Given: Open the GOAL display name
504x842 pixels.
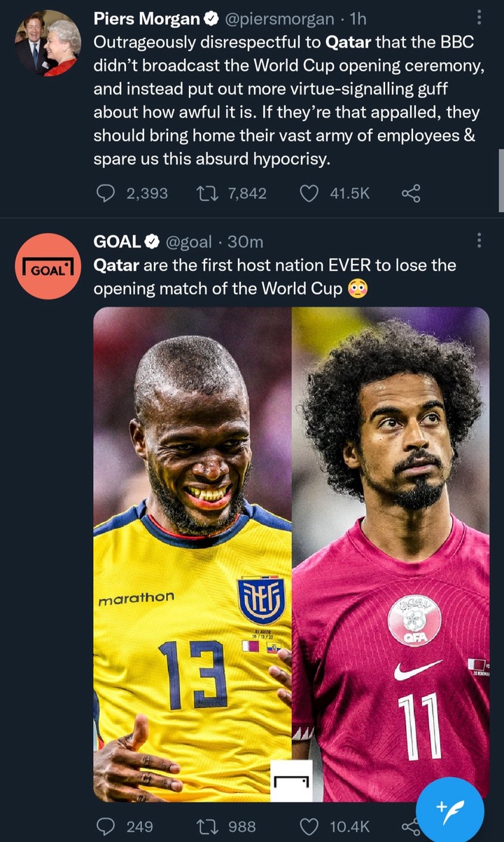Looking at the screenshot, I should (x=118, y=241).
